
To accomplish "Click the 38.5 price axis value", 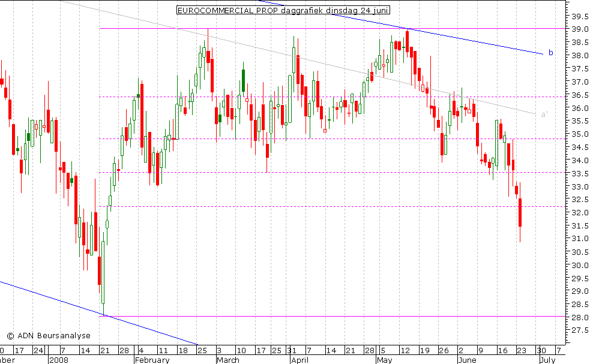I will click(580, 43).
